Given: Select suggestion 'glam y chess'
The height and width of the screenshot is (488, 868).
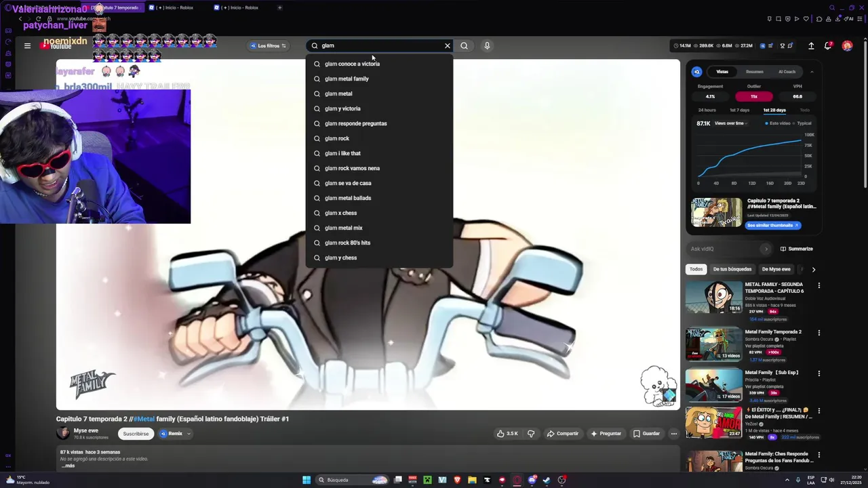Looking at the screenshot, I should pos(379,258).
